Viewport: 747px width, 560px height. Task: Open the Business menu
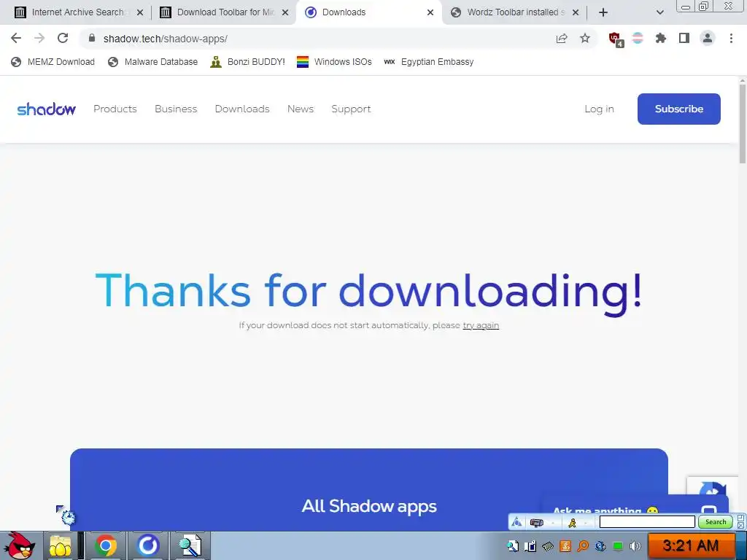tap(176, 109)
